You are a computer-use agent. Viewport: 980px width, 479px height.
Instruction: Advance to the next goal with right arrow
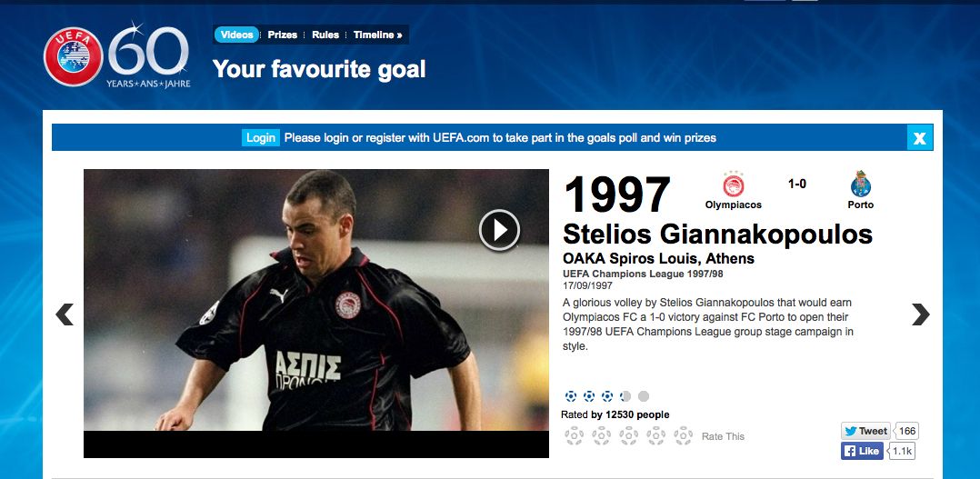(x=920, y=314)
